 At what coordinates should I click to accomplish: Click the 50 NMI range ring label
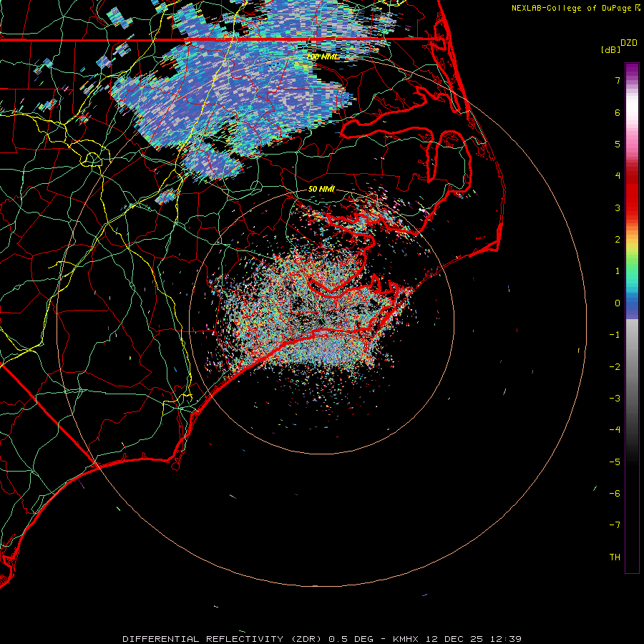coord(321,189)
